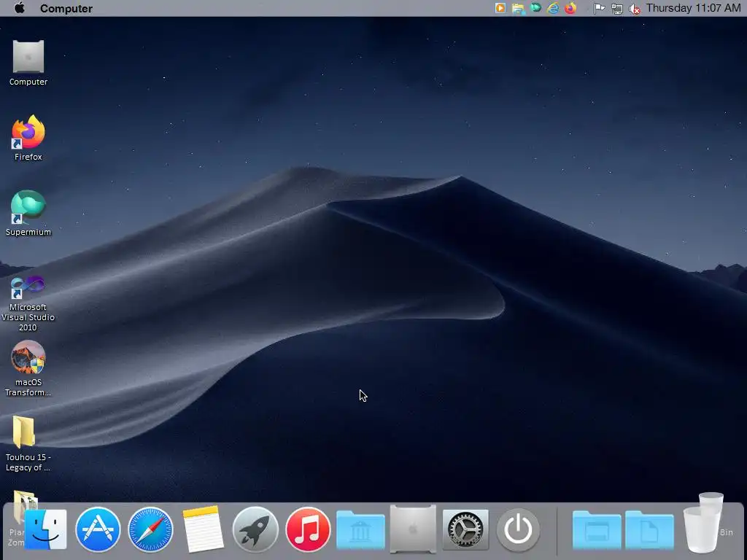747x560 pixels.
Task: Open System Preferences gear in the dock
Action: point(465,529)
